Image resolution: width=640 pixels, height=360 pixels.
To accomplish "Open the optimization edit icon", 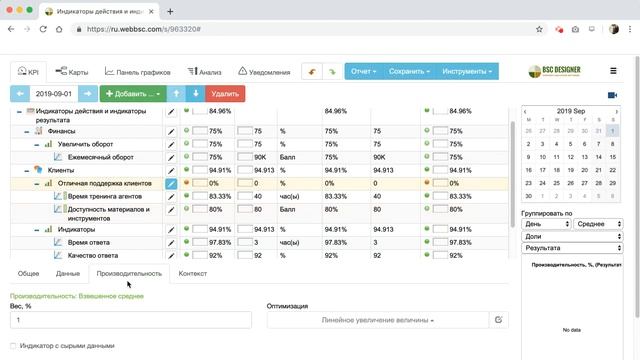I will pyautogui.click(x=498, y=320).
